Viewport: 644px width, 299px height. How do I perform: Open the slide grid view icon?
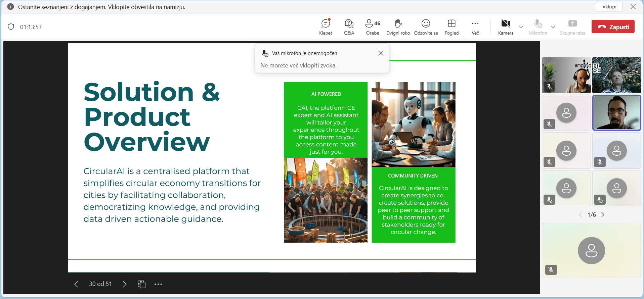click(x=141, y=284)
